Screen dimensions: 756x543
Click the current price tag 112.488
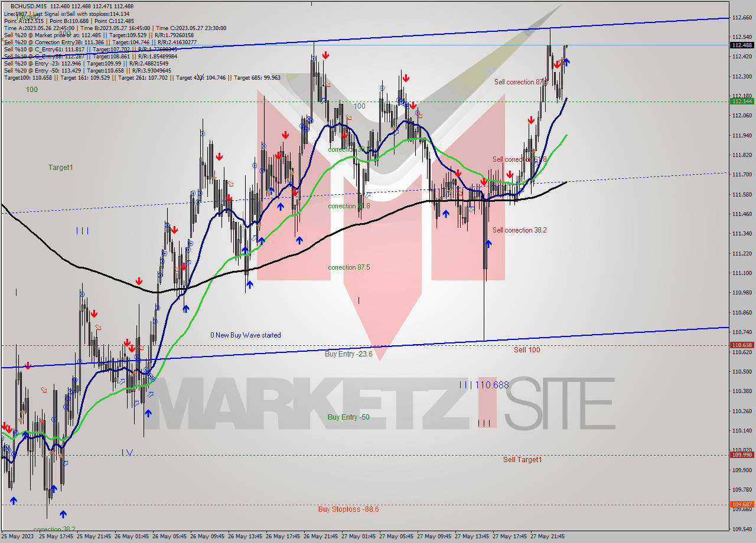click(742, 45)
